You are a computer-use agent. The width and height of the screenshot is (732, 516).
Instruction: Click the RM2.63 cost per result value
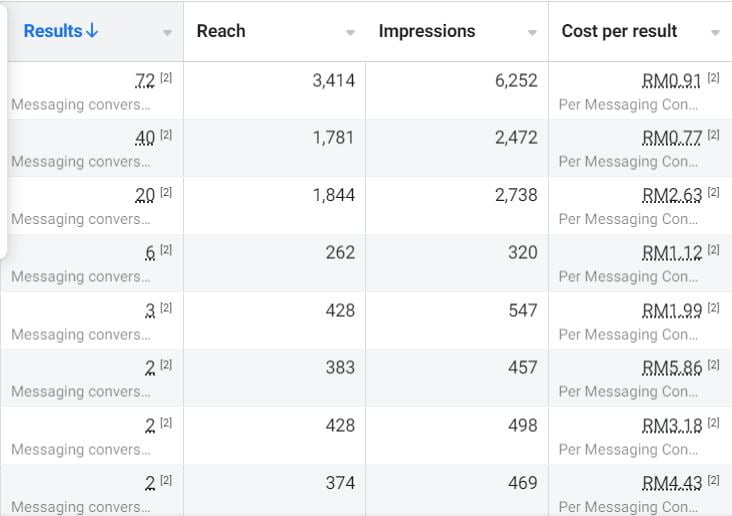(x=671, y=195)
